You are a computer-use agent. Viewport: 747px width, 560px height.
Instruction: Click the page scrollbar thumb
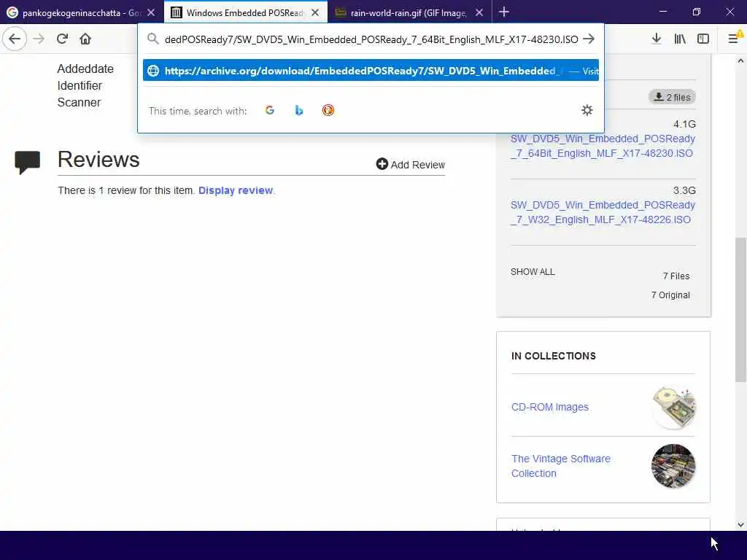coord(740,309)
